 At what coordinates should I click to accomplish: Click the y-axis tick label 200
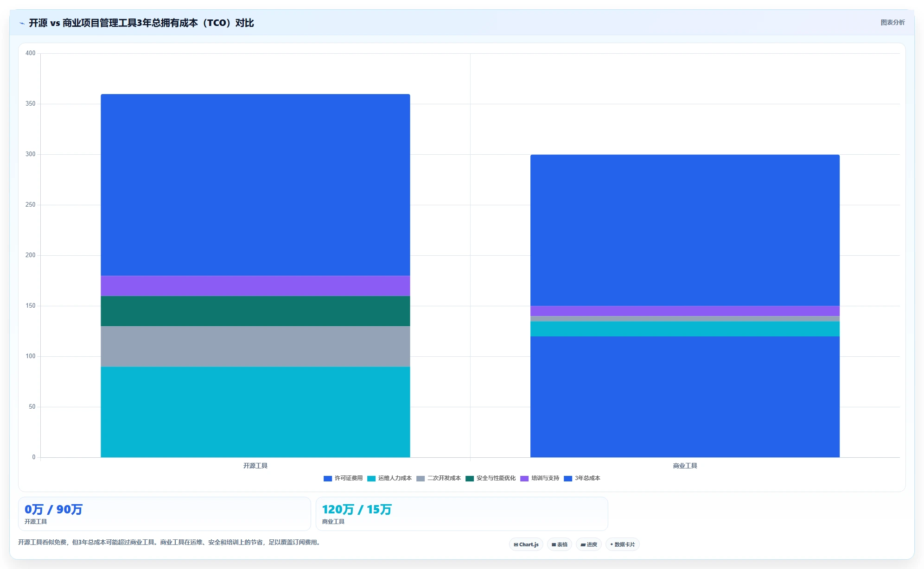[x=31, y=255]
